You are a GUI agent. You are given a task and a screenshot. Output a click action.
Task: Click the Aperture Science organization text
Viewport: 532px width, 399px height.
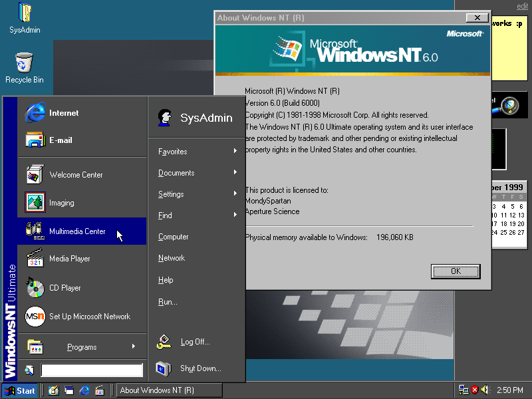(x=272, y=211)
